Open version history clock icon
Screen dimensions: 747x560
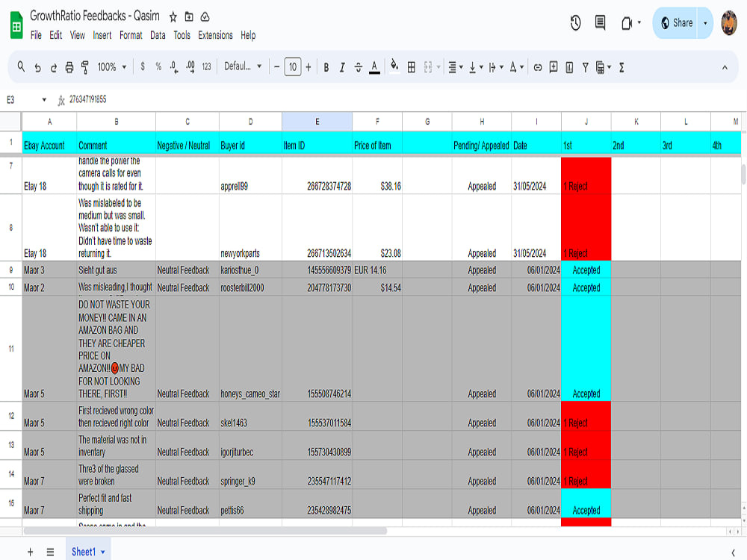click(575, 23)
